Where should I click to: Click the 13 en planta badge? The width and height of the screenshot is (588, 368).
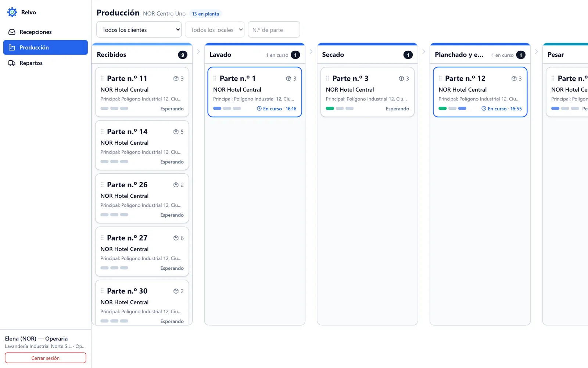205,14
